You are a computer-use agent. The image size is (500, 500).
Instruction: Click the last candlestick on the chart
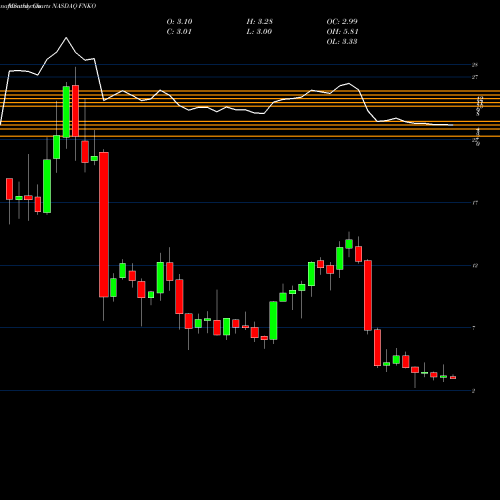[453, 377]
